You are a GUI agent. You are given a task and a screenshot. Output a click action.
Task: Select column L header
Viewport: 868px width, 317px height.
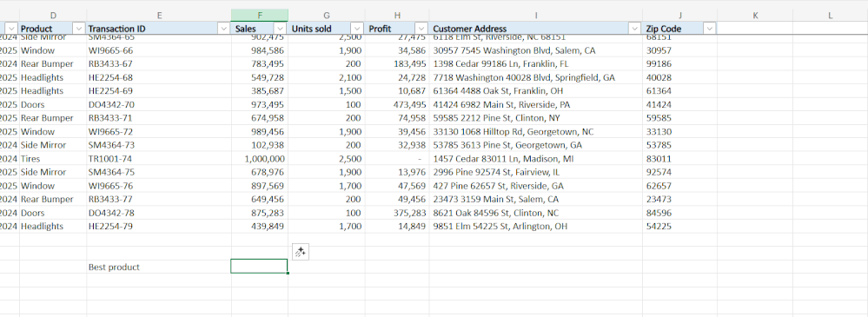830,16
